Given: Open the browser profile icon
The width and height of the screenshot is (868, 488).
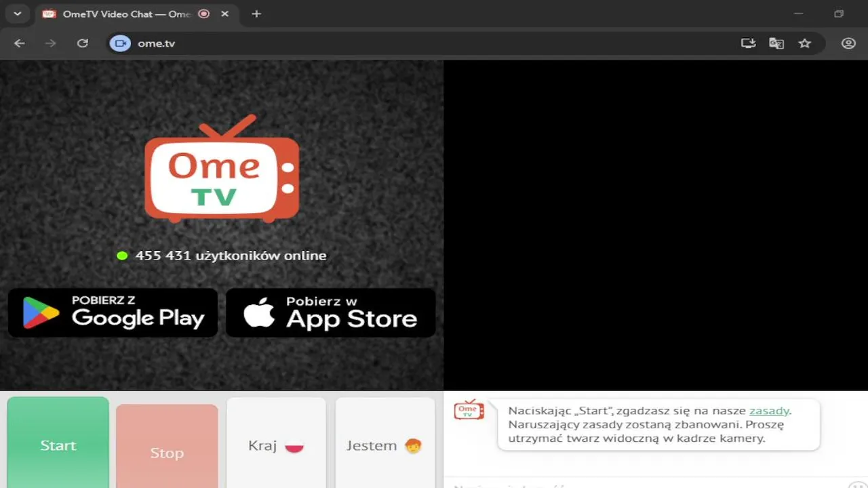Looking at the screenshot, I should click(848, 43).
